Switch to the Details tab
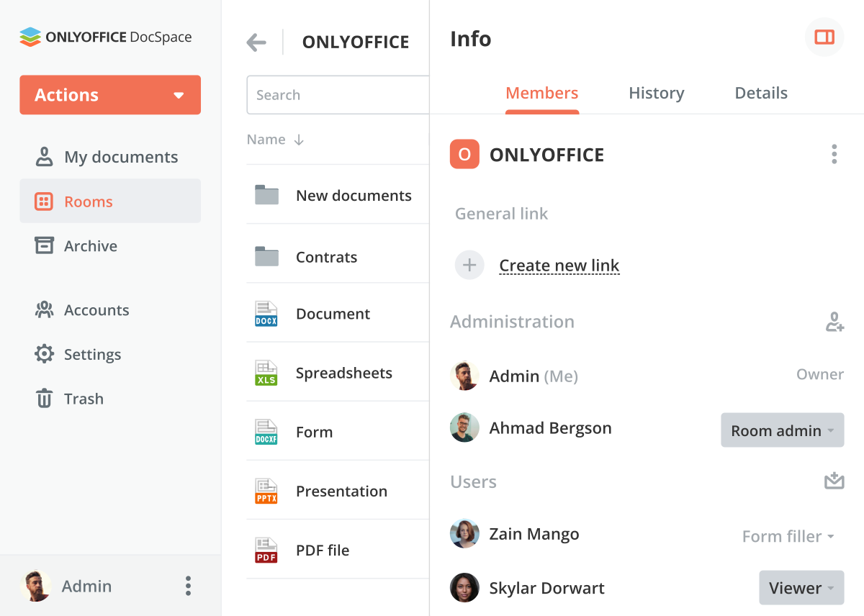Viewport: 864px width, 616px height. tap(760, 94)
